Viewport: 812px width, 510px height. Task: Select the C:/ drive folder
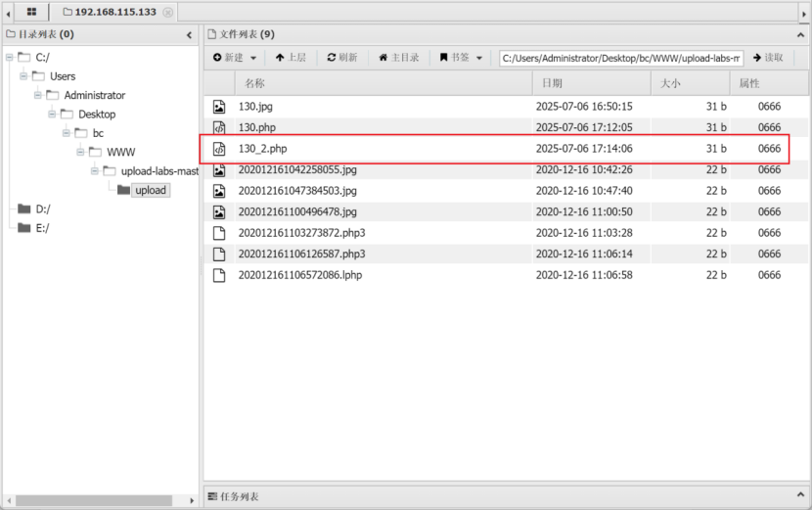coord(42,57)
